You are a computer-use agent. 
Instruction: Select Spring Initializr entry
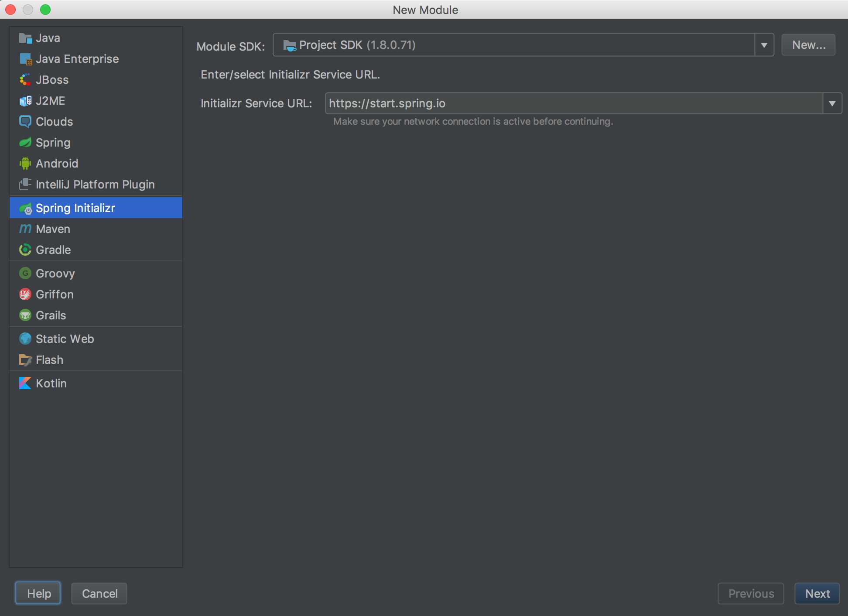click(x=96, y=208)
